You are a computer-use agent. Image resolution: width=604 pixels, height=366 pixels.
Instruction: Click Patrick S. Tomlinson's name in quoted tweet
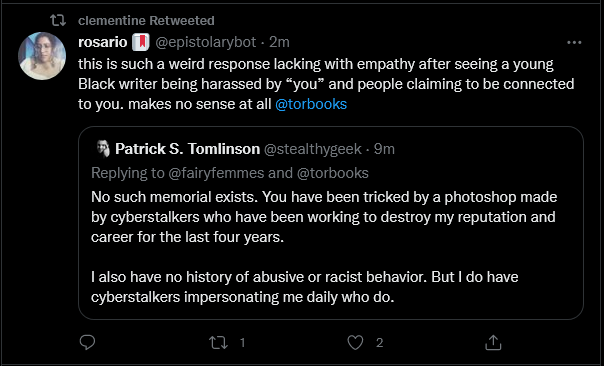click(x=187, y=149)
